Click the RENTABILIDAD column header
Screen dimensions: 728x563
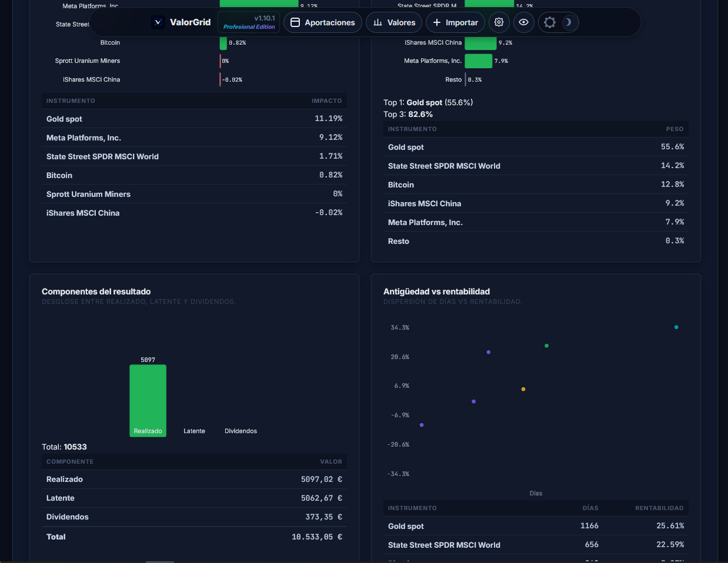pyautogui.click(x=659, y=508)
